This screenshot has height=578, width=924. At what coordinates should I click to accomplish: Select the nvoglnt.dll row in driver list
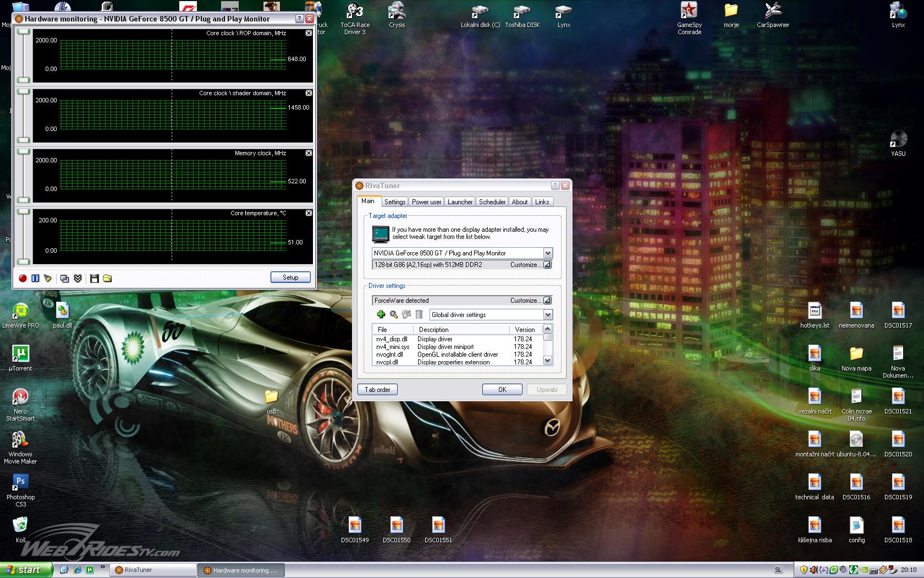(457, 355)
